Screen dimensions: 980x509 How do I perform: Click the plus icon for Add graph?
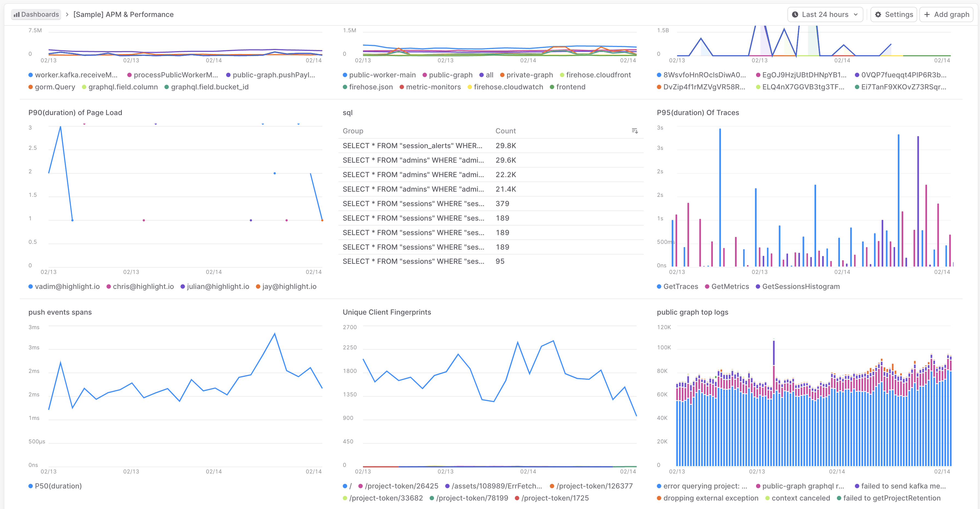coord(927,14)
